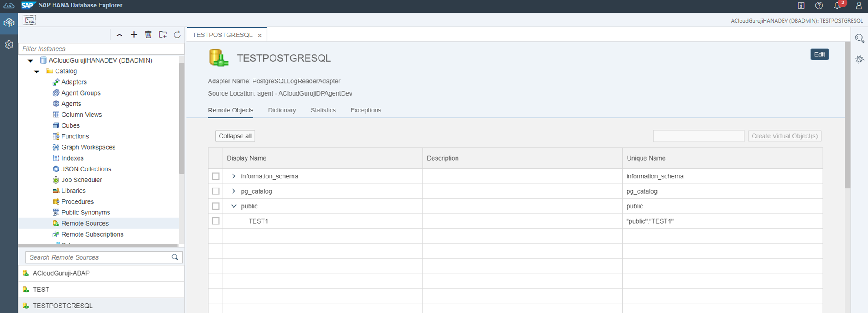Open the Statistics tab
Viewport: 868px width, 313px height.
(x=323, y=110)
